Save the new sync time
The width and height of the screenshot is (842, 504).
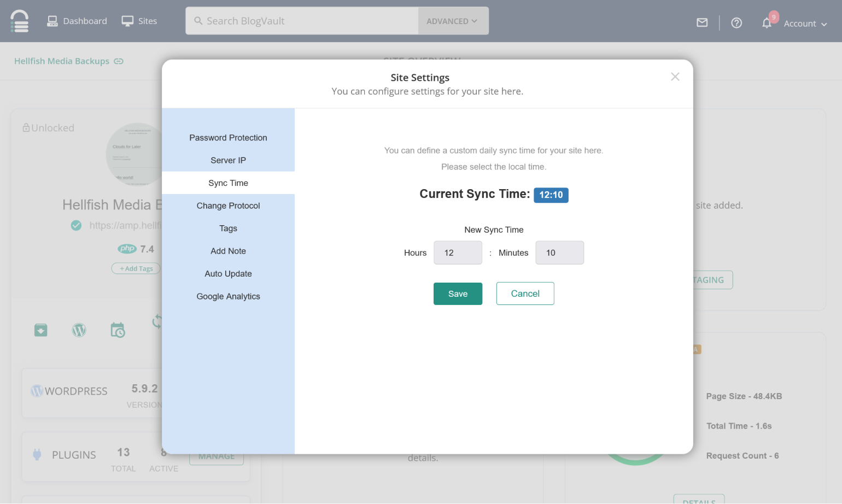(x=458, y=294)
